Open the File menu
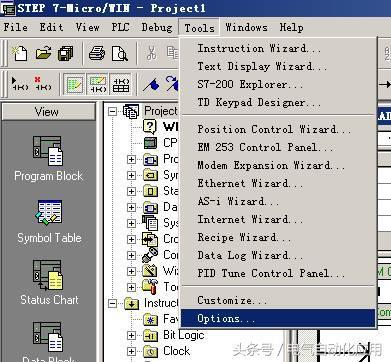 coord(16,27)
